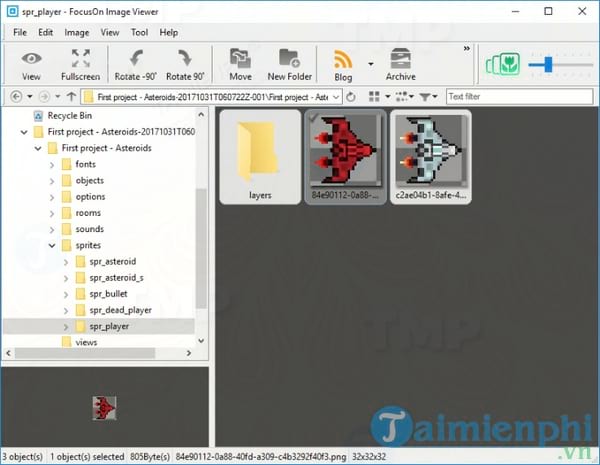Click the sort/group options icon
The width and height of the screenshot is (600, 465).
pyautogui.click(x=402, y=96)
